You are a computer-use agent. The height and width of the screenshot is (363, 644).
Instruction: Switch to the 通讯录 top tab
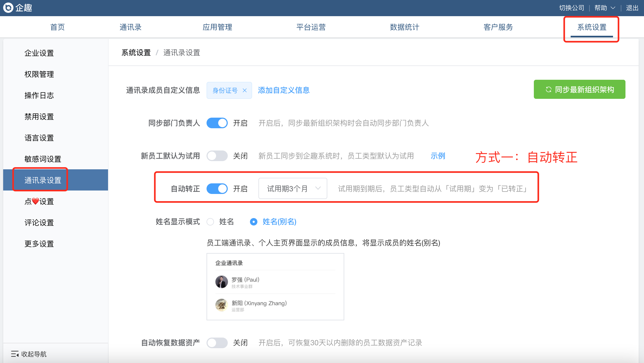coord(130,27)
